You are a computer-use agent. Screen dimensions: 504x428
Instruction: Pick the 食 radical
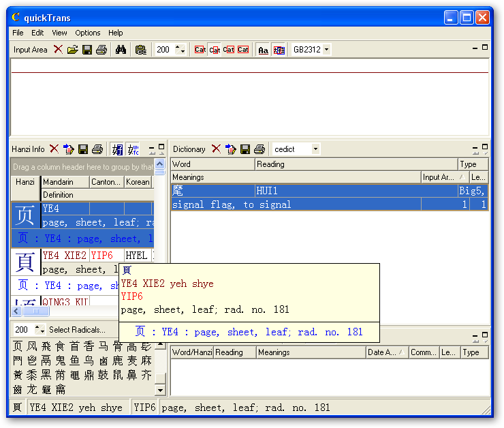click(x=60, y=346)
